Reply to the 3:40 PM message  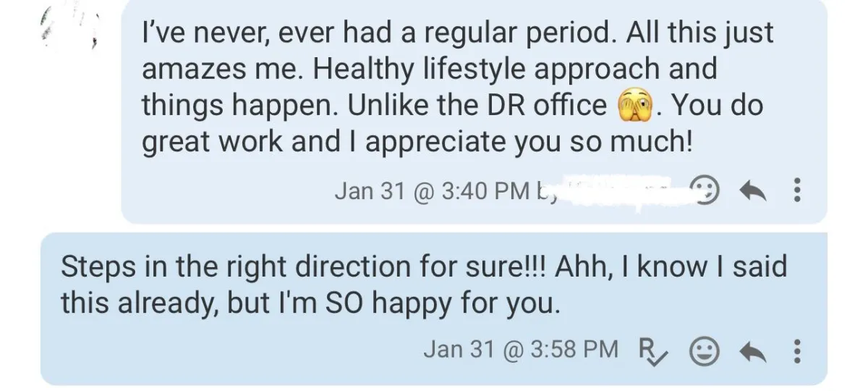[752, 191]
